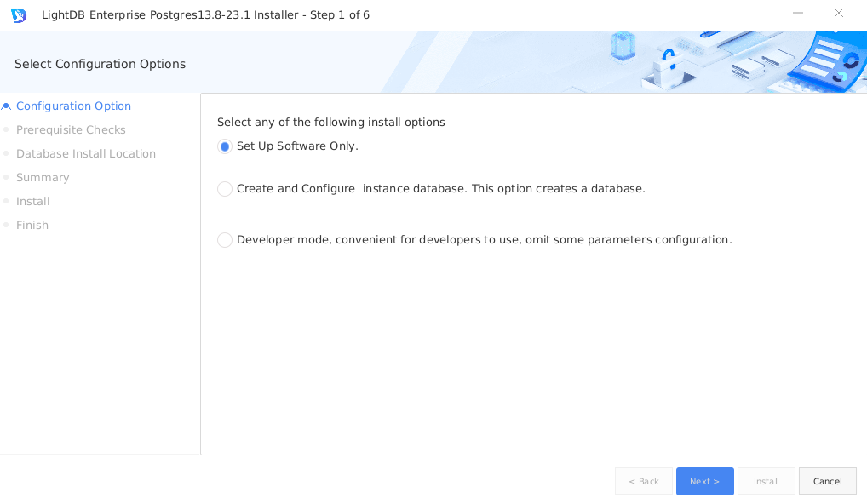Go to the Prerequisite Checks step
The width and height of the screenshot is (867, 504).
[71, 130]
